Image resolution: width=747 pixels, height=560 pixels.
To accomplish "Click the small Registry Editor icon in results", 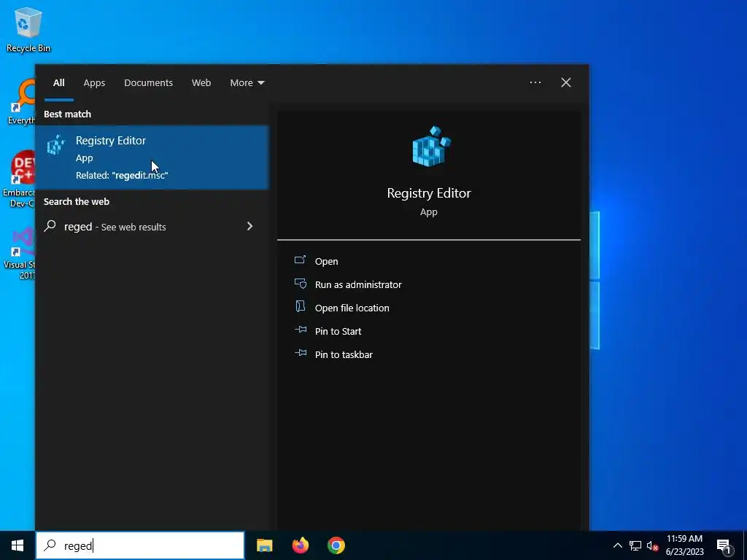I will (x=55, y=145).
